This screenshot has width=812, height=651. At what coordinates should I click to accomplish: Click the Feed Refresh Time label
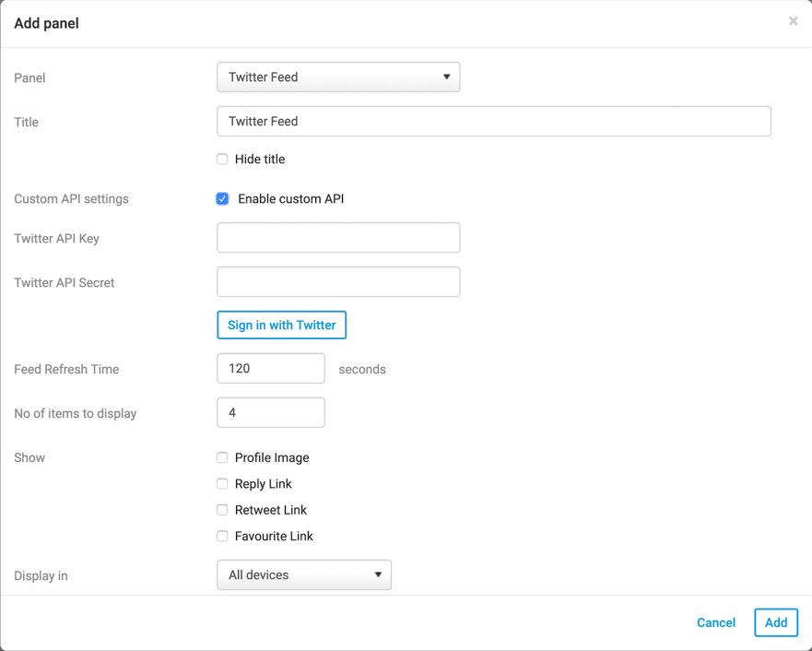[66, 370]
